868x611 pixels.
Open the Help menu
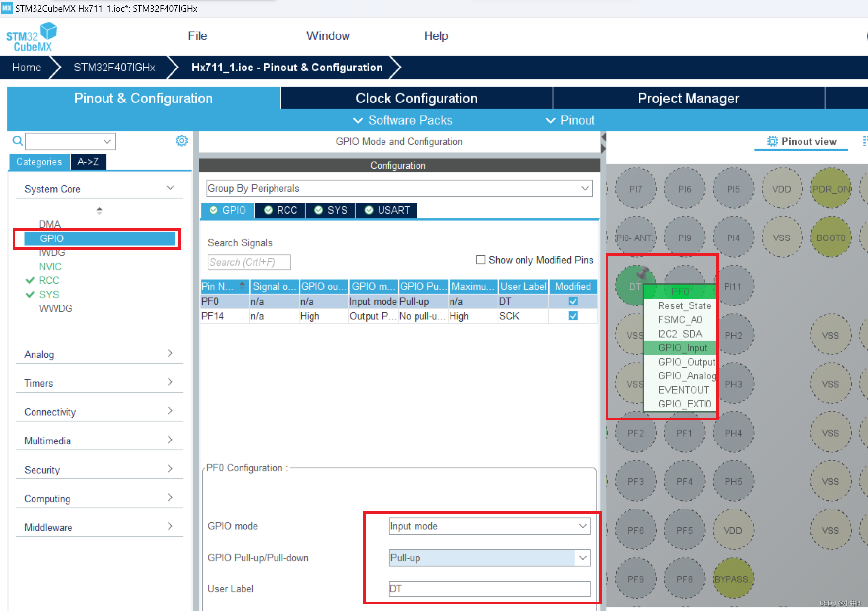tap(436, 36)
